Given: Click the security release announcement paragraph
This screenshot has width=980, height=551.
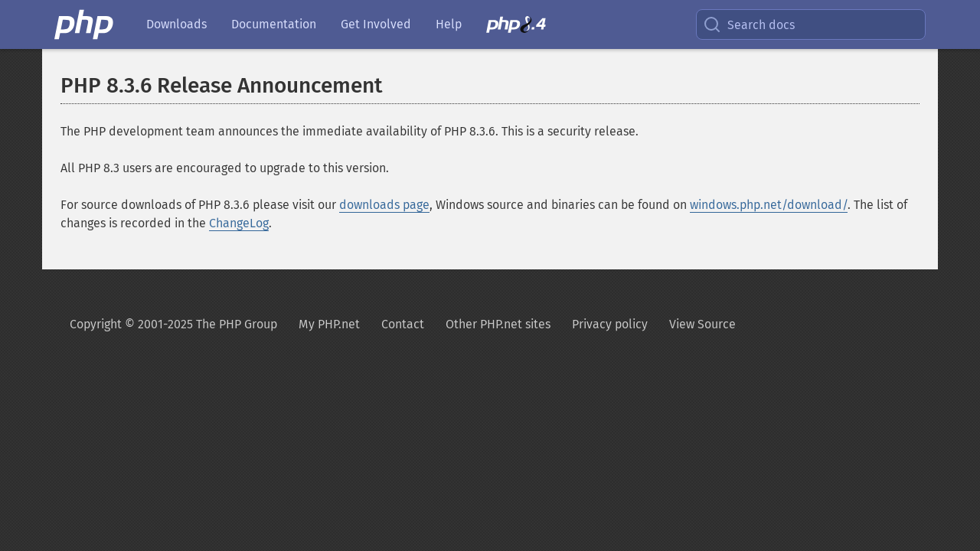Looking at the screenshot, I should coord(349,132).
